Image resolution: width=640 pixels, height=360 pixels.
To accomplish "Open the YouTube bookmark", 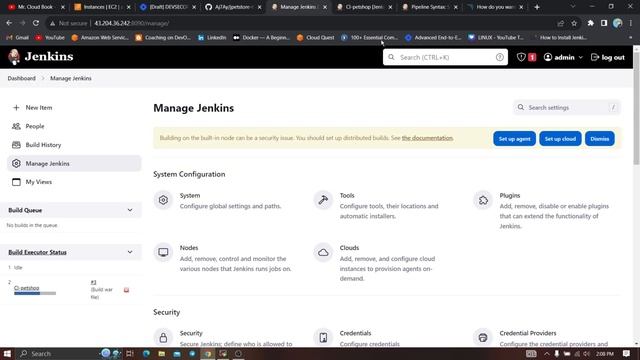I will point(50,38).
